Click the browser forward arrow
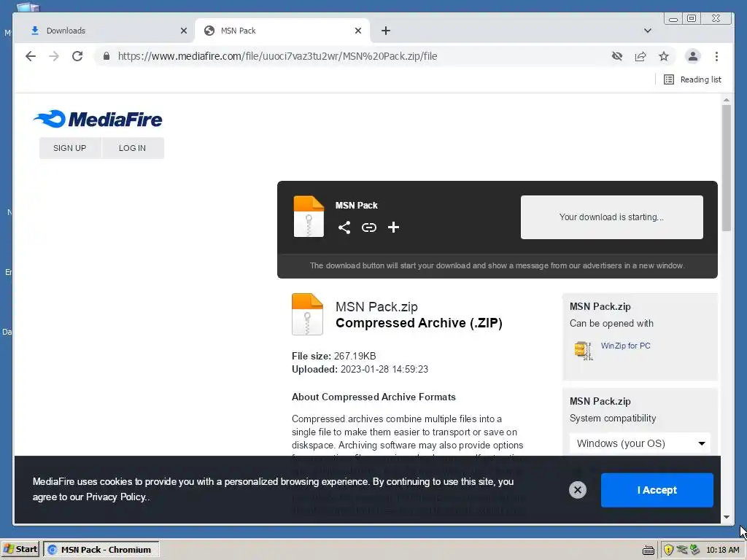 pyautogui.click(x=54, y=56)
